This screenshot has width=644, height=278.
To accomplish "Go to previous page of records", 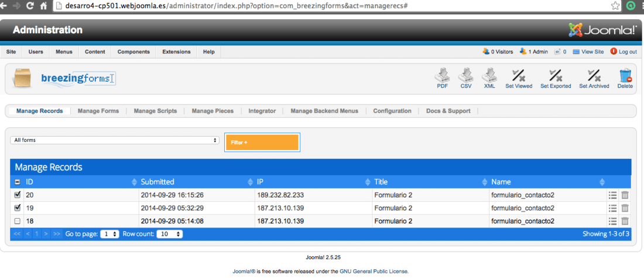I will point(28,234).
